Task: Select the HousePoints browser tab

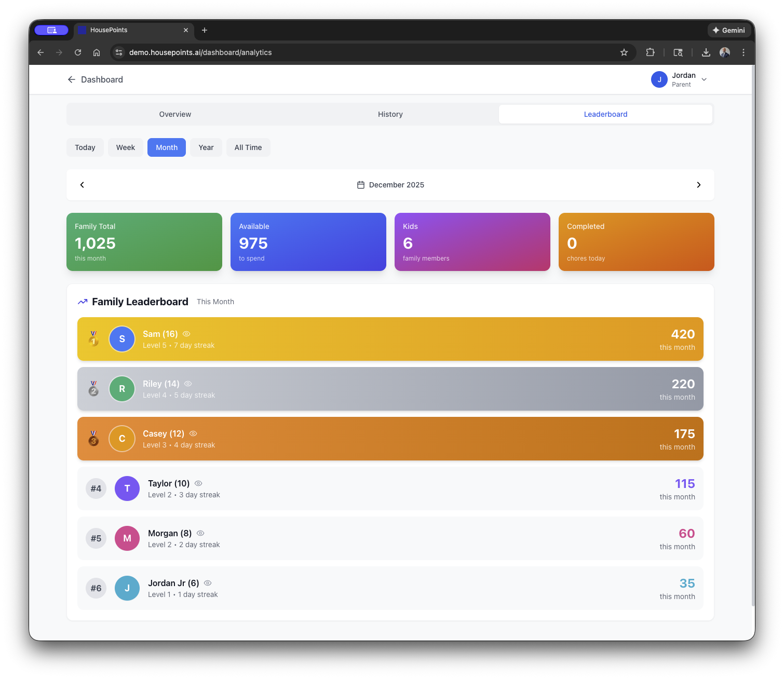Action: [x=134, y=30]
